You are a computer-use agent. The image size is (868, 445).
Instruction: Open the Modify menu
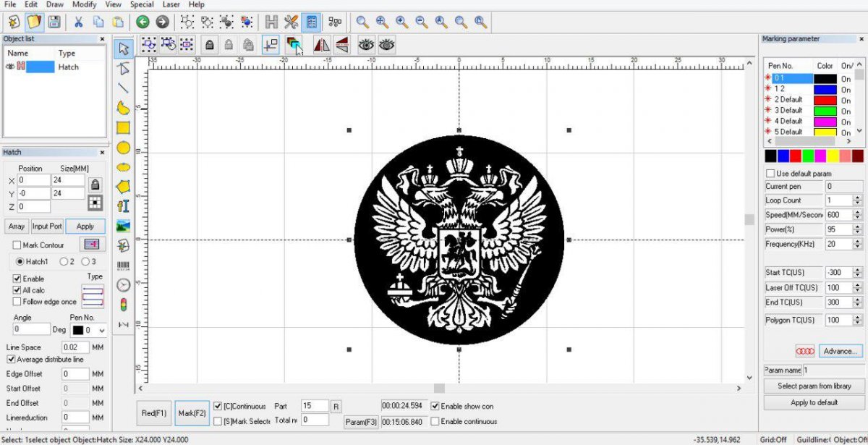[x=84, y=4]
